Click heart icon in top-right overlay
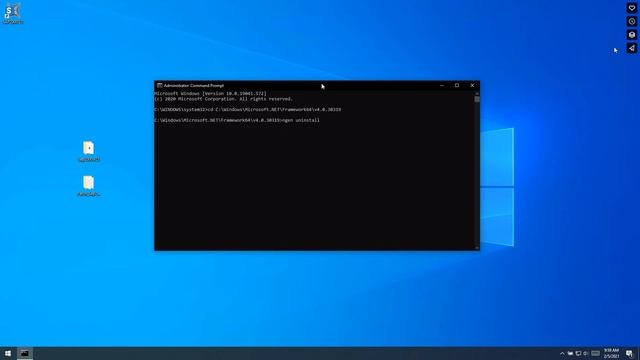 click(x=631, y=8)
